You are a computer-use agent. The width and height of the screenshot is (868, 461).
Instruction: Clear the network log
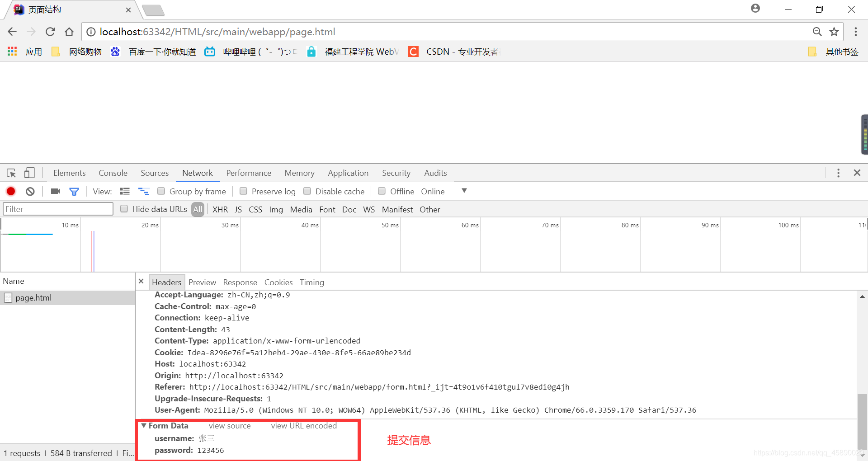click(x=30, y=191)
